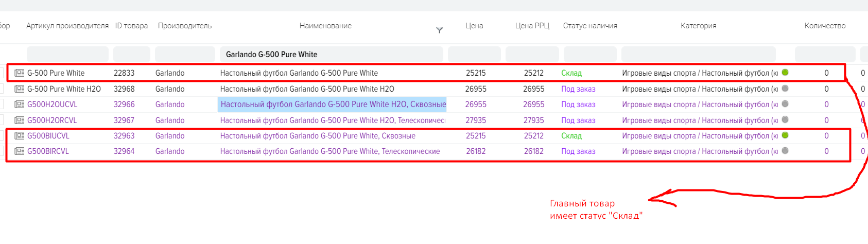Open product card icon for G-500 Pure White H2O row
The width and height of the screenshot is (868, 244).
click(x=20, y=89)
